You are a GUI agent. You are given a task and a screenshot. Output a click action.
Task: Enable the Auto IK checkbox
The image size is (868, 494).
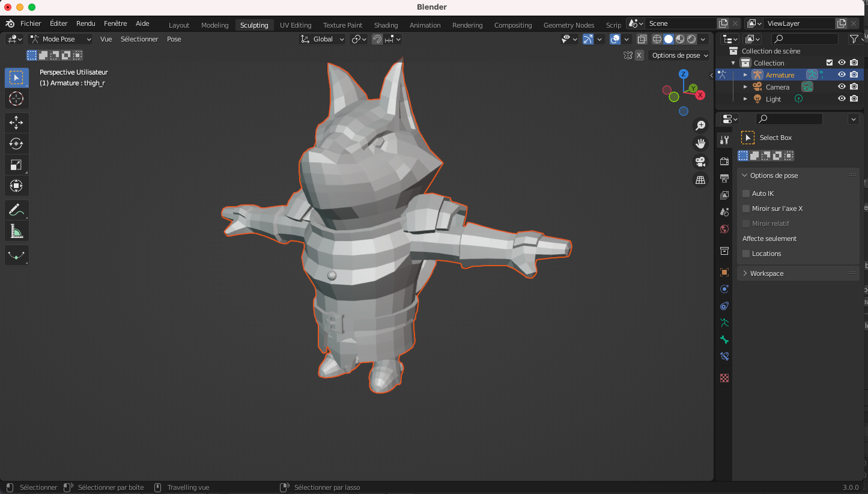tap(746, 194)
